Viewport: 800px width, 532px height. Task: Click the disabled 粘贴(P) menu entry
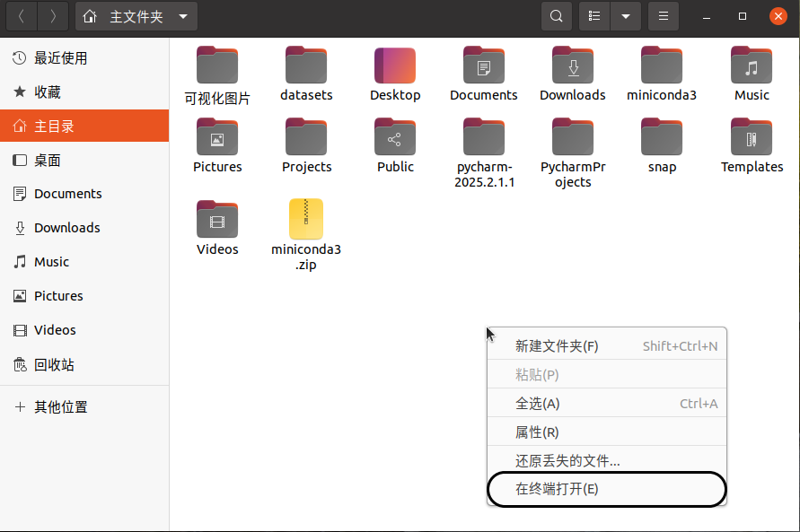pyautogui.click(x=607, y=374)
